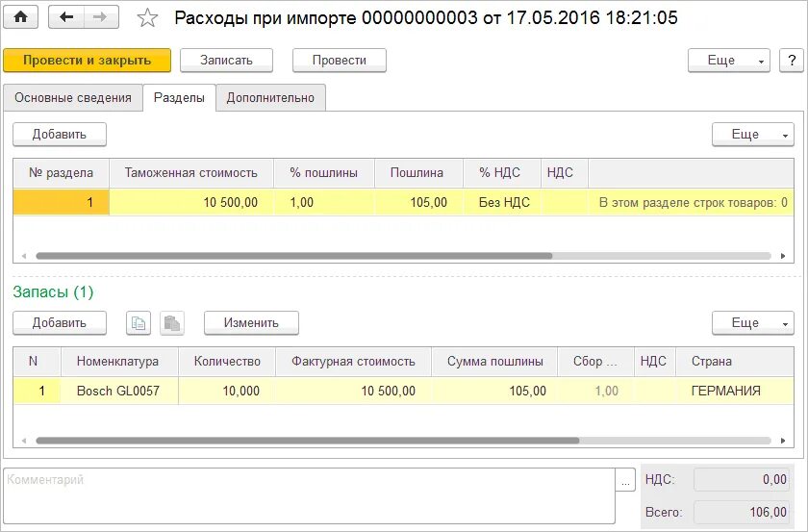Select Сбор 1,00 cell

coord(595,392)
